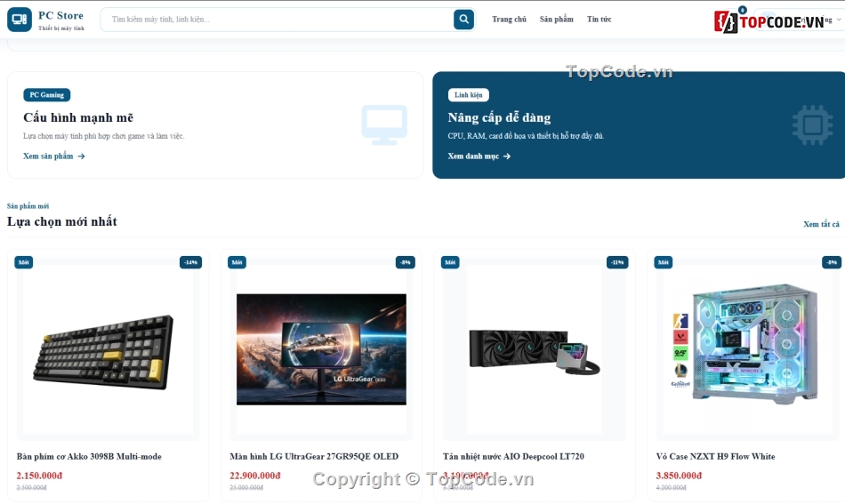Open the Xem tất cả link
The image size is (845, 504).
point(821,224)
